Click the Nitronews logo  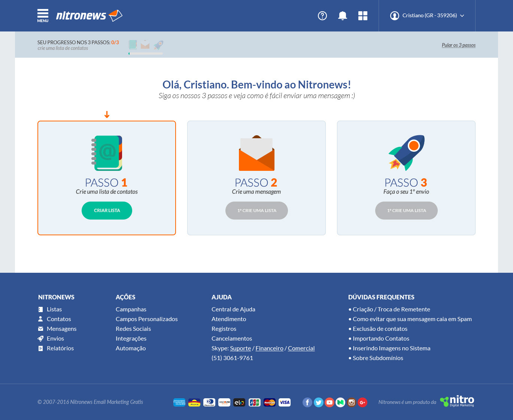pyautogui.click(x=89, y=15)
